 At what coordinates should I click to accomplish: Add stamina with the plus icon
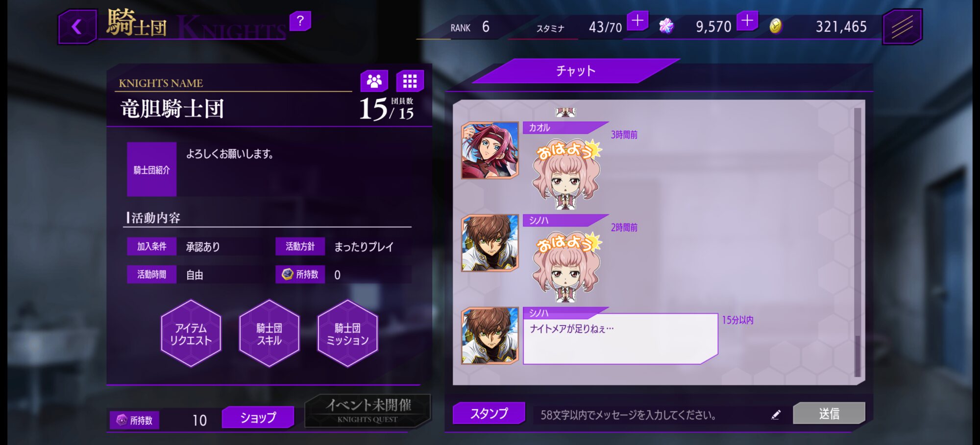637,21
